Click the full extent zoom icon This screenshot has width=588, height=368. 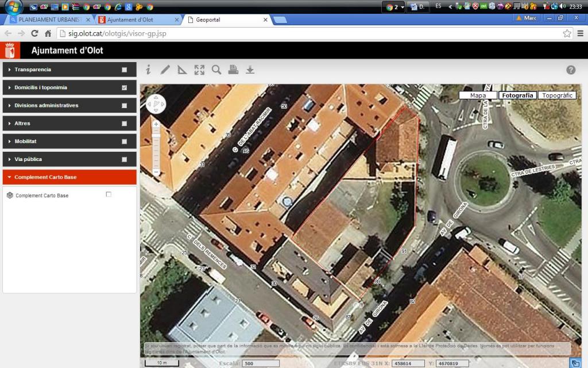coord(199,70)
